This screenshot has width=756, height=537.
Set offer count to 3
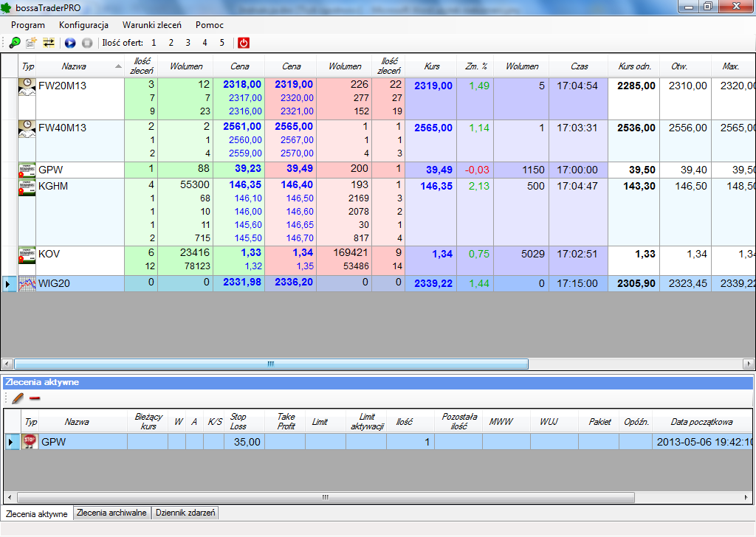pyautogui.click(x=188, y=43)
